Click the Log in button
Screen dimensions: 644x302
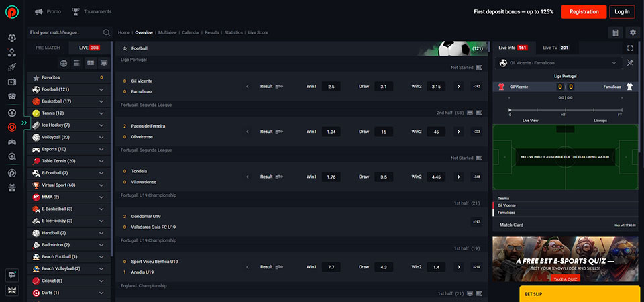click(622, 12)
